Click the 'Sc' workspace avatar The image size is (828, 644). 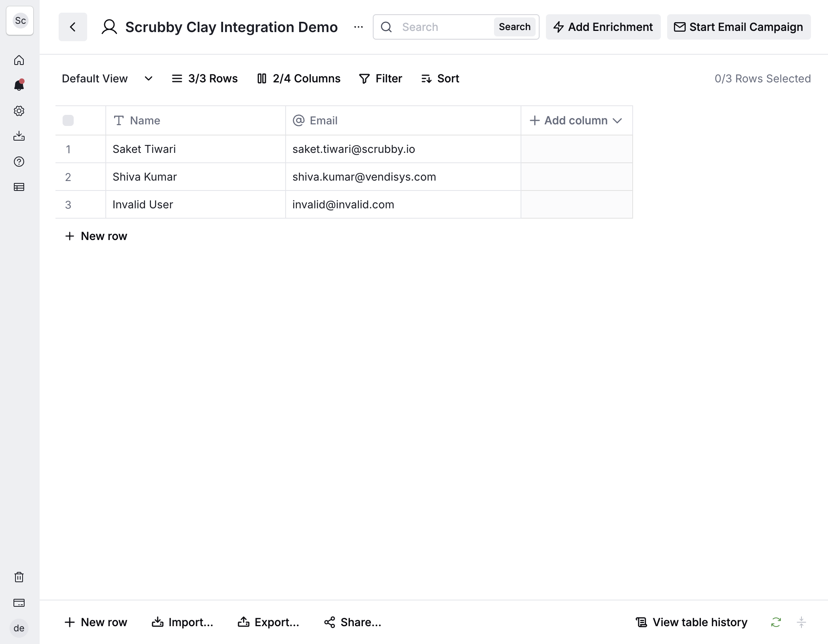click(x=20, y=21)
